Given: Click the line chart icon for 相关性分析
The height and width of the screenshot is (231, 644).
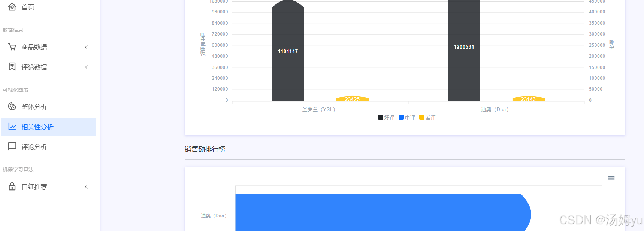Looking at the screenshot, I should (x=12, y=127).
